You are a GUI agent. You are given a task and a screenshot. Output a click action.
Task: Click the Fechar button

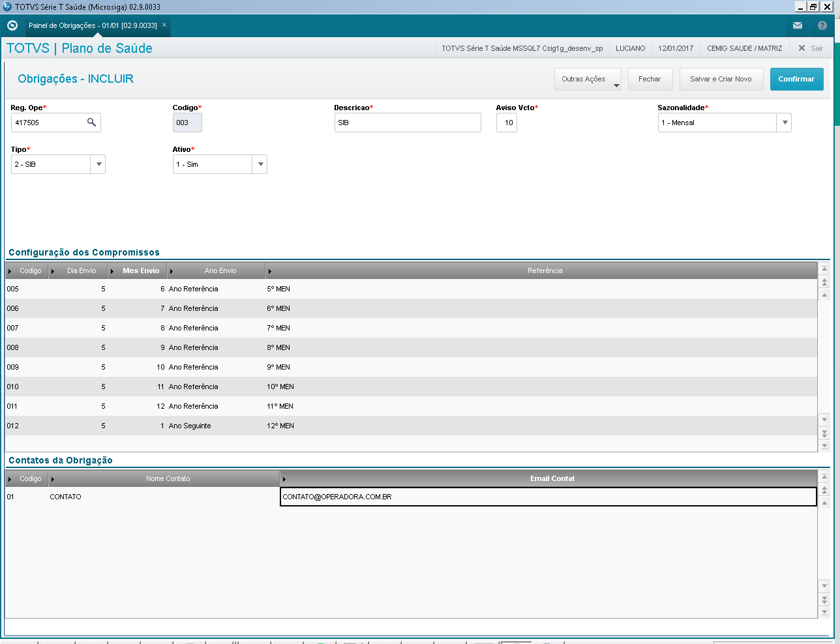[650, 79]
